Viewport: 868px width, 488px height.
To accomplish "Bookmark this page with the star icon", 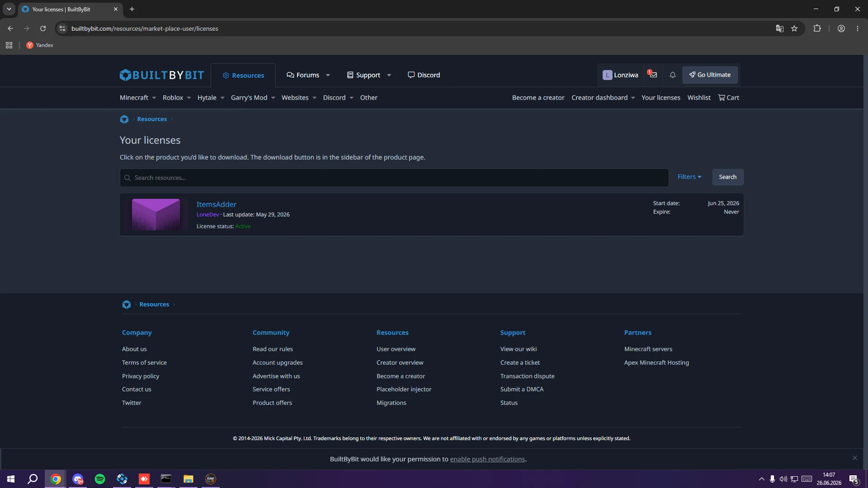I will coord(794,28).
